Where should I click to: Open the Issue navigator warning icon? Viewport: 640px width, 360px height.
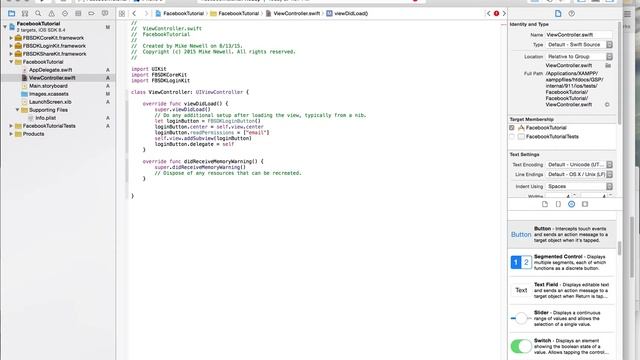tap(51, 13)
